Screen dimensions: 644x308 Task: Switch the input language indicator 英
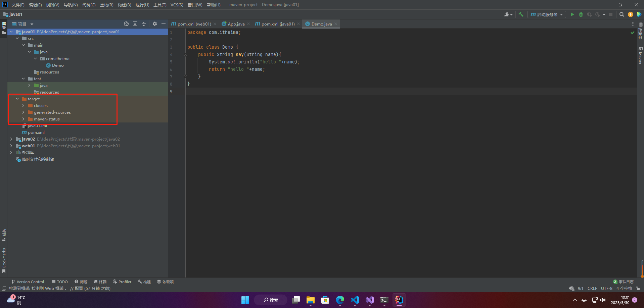tap(584, 300)
